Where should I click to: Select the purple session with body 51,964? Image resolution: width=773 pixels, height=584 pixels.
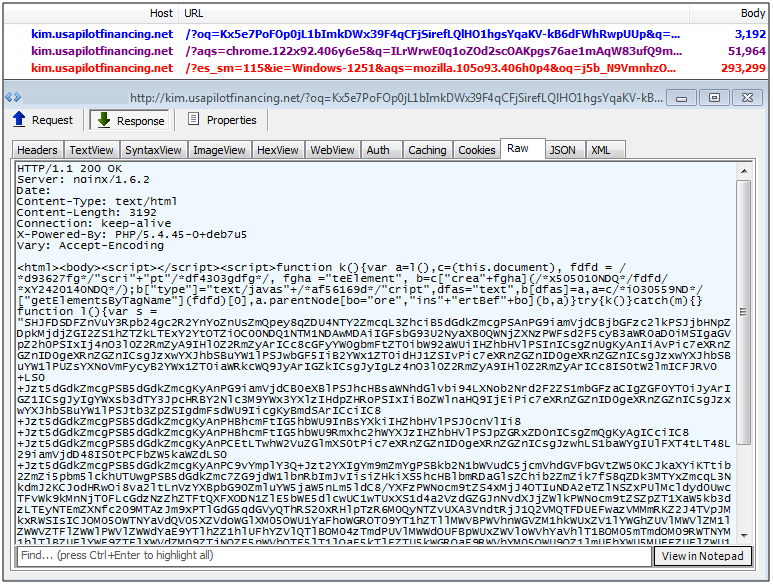[386, 51]
